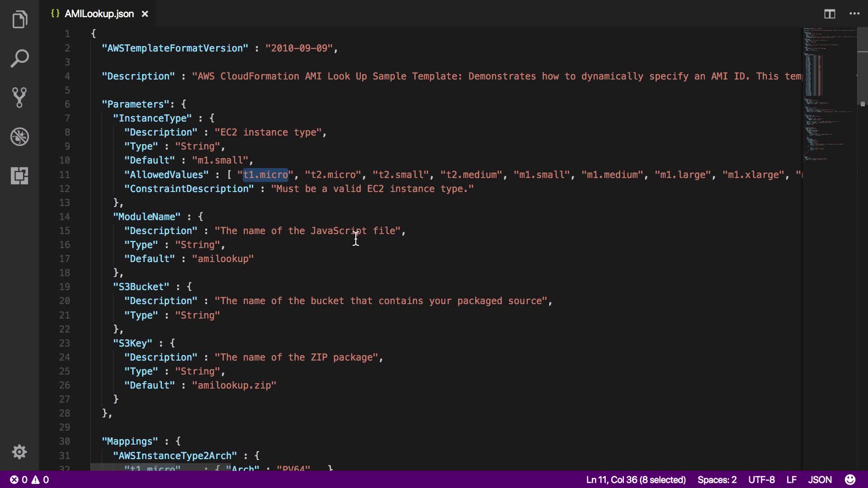
Task: Click the feedback smiley in status bar
Action: 850,479
